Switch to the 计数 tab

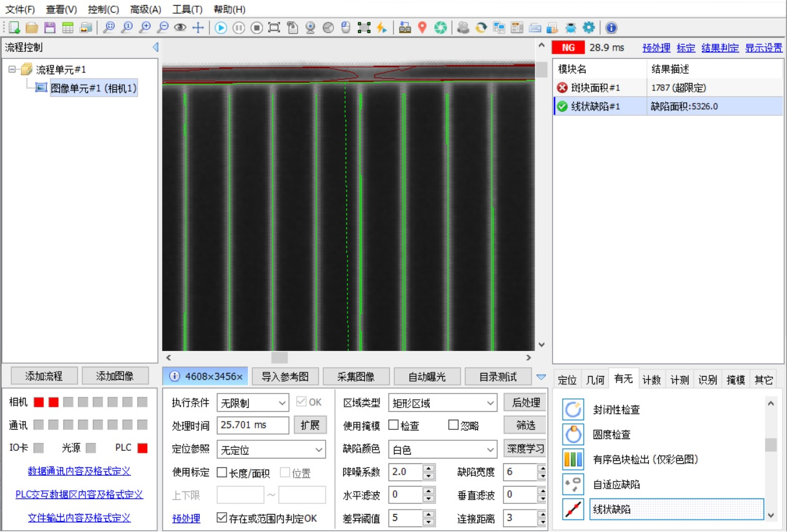(x=651, y=380)
